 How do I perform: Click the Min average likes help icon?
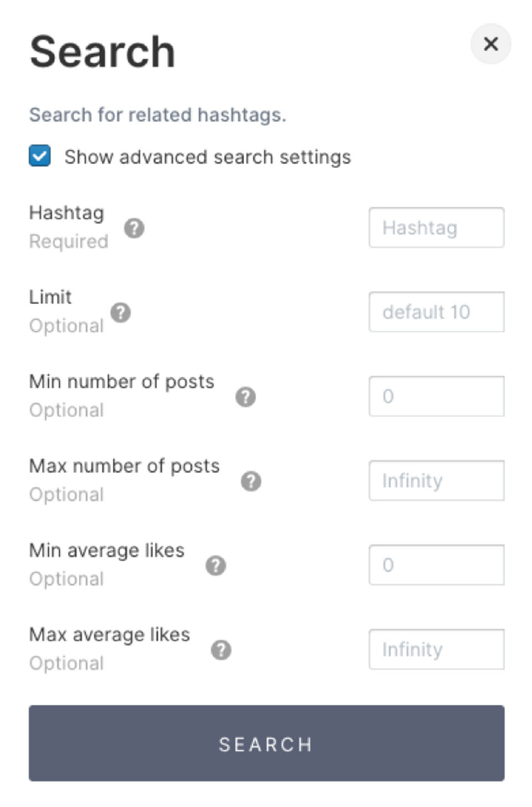(216, 565)
